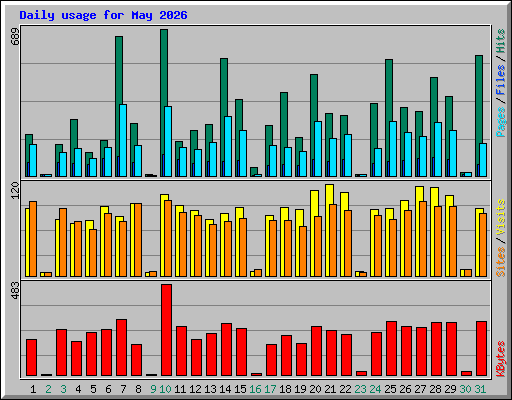Click day 10 on the x-axis
The width and height of the screenshot is (512, 400).
pyautogui.click(x=165, y=389)
